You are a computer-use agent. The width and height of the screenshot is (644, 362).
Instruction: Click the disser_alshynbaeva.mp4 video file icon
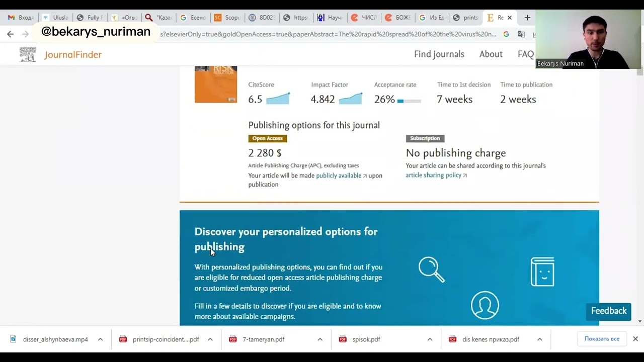(x=14, y=339)
